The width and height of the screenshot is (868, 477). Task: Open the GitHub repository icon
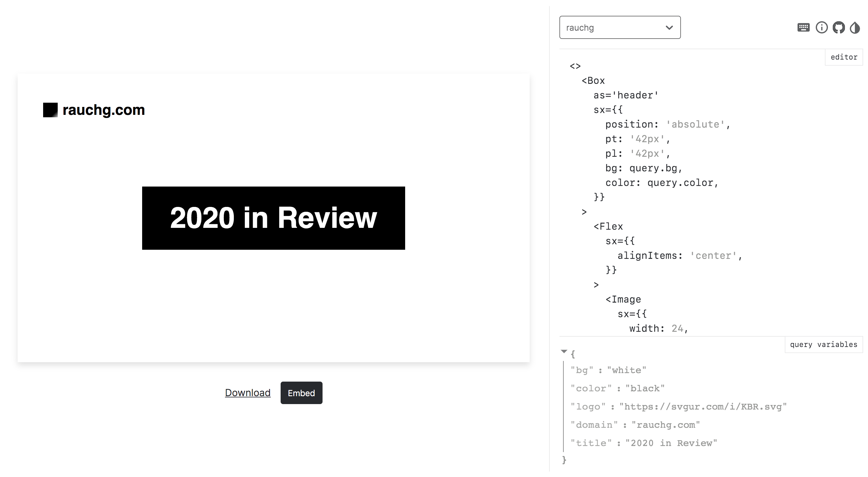[839, 27]
